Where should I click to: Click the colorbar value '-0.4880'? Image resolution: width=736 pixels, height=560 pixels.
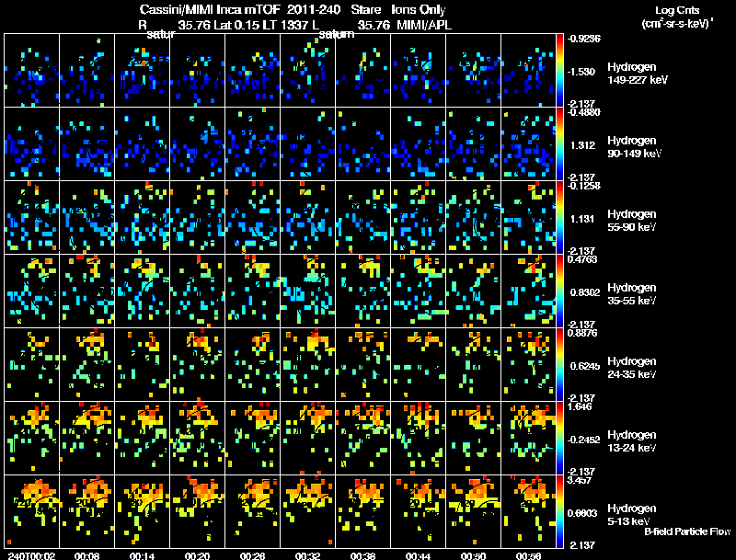click(x=583, y=112)
